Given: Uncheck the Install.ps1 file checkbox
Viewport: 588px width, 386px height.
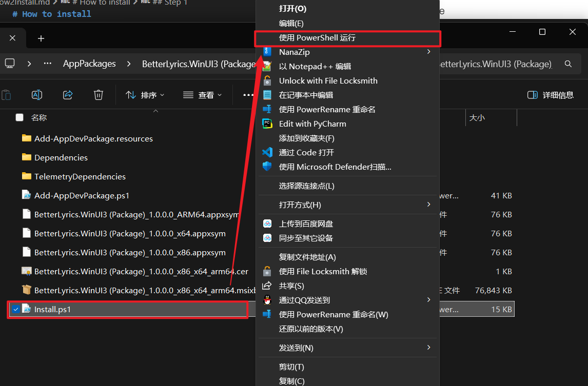Looking at the screenshot, I should (x=16, y=310).
